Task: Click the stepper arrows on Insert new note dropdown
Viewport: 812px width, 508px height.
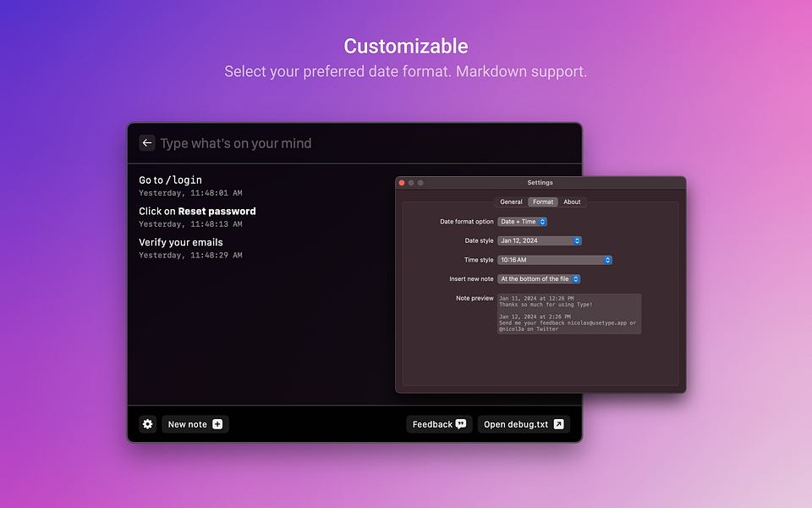Action: pos(576,279)
